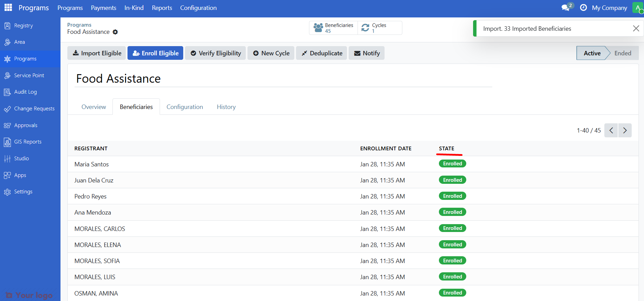Open the apps grid menu icon
This screenshot has height=301, width=644.
point(8,8)
